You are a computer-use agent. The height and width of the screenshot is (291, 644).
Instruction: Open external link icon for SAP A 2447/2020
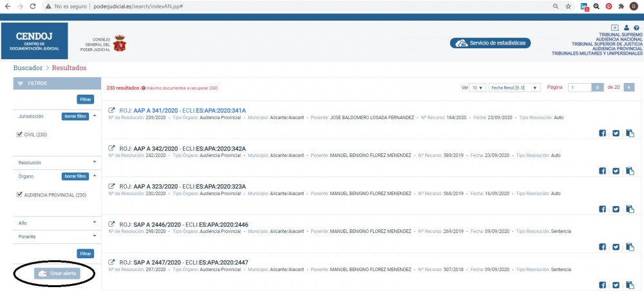pyautogui.click(x=111, y=262)
